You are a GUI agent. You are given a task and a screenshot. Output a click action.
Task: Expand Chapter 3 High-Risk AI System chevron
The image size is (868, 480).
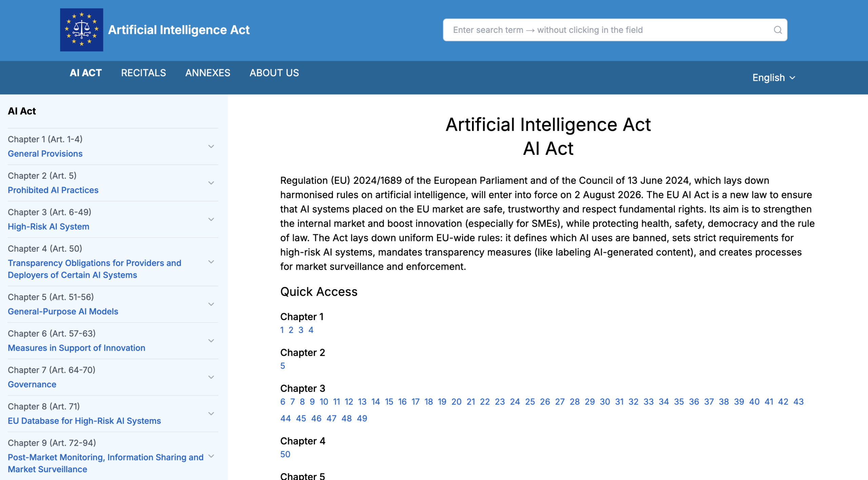211,219
